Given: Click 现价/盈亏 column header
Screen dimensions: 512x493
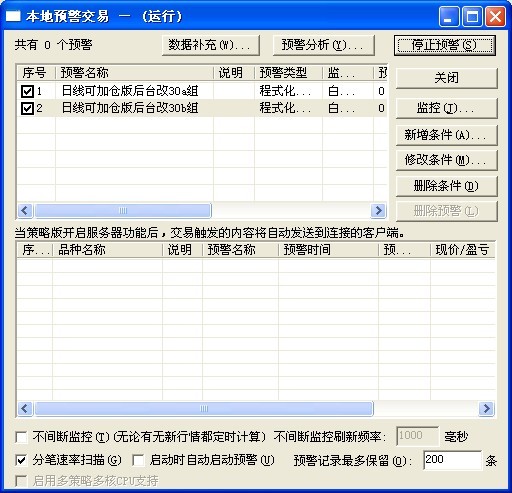Looking at the screenshot, I should pyautogui.click(x=463, y=250).
